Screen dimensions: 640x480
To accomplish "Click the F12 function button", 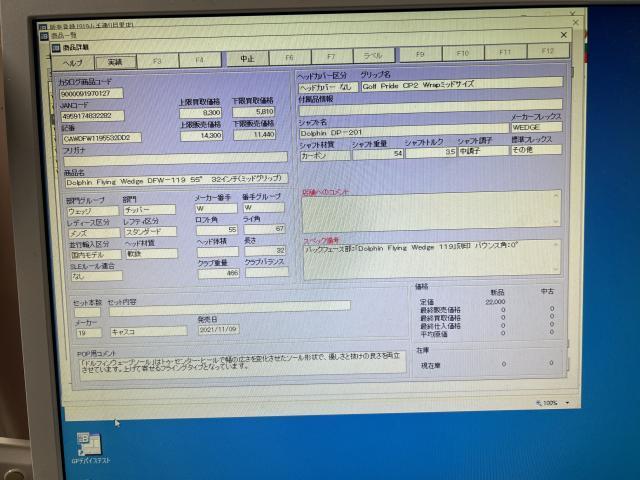I will coord(548,51).
